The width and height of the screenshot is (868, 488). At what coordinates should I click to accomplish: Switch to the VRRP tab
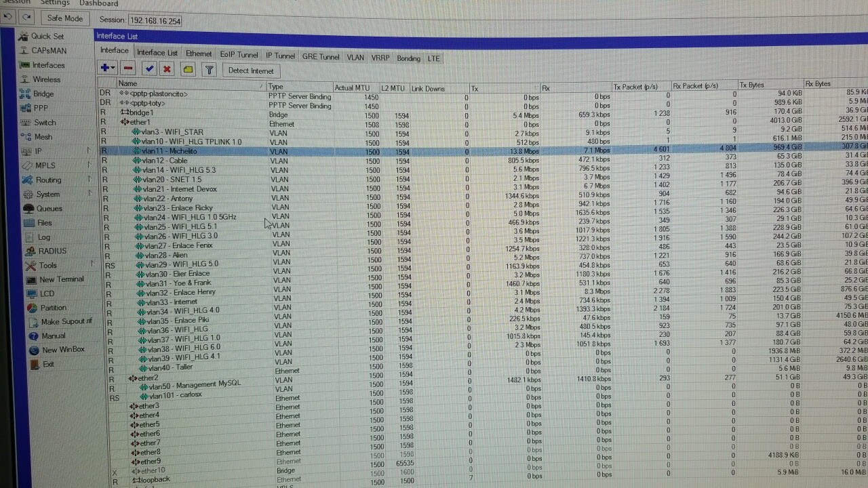(x=380, y=58)
